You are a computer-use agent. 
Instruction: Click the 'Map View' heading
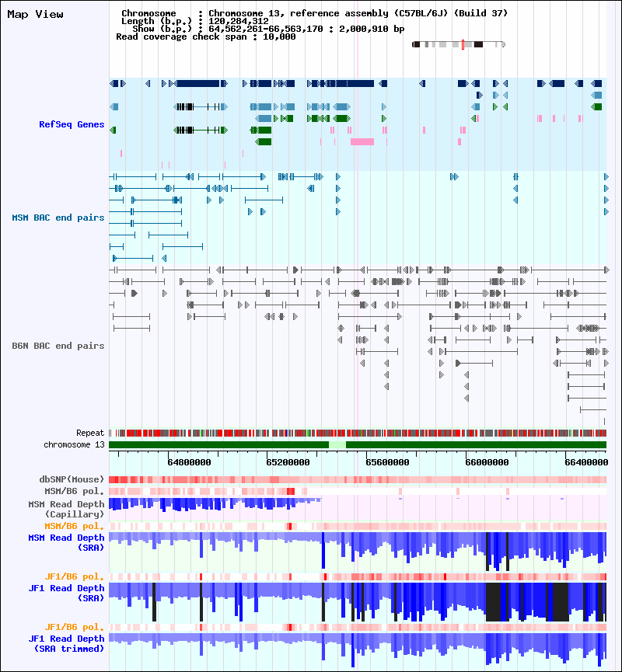(35, 14)
